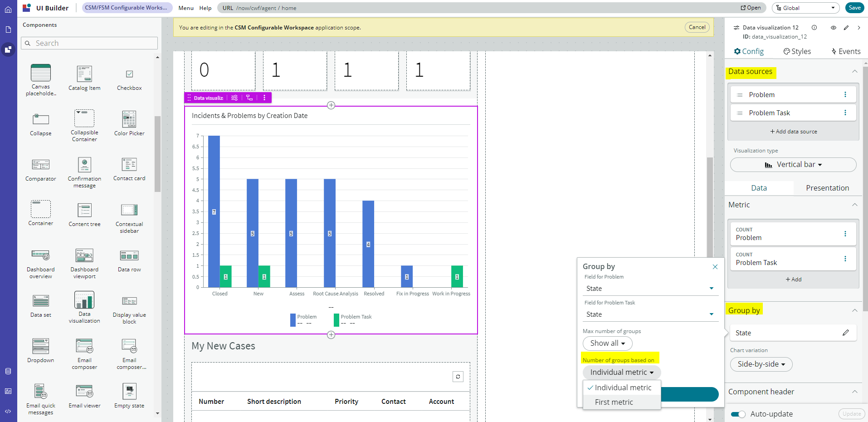Open the Problem data source options menu
The image size is (868, 422).
[x=845, y=95]
